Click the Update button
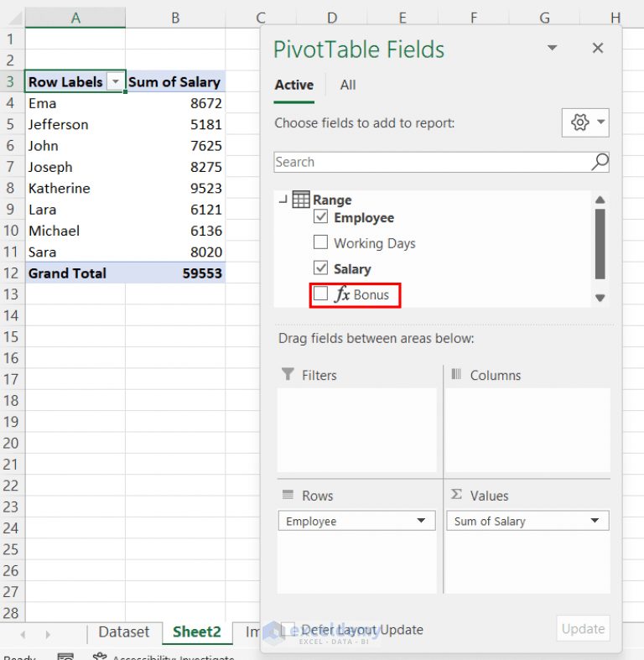 pyautogui.click(x=583, y=629)
